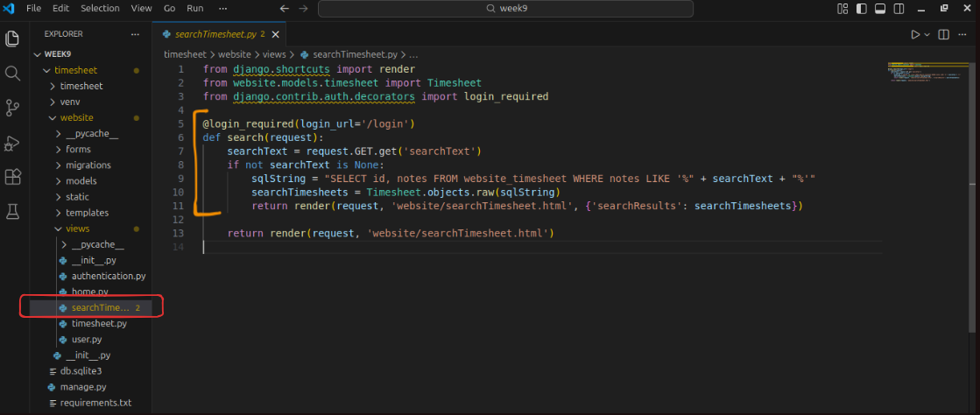This screenshot has height=415, width=980.
Task: Toggle the bottom panel visibility
Action: point(879,9)
